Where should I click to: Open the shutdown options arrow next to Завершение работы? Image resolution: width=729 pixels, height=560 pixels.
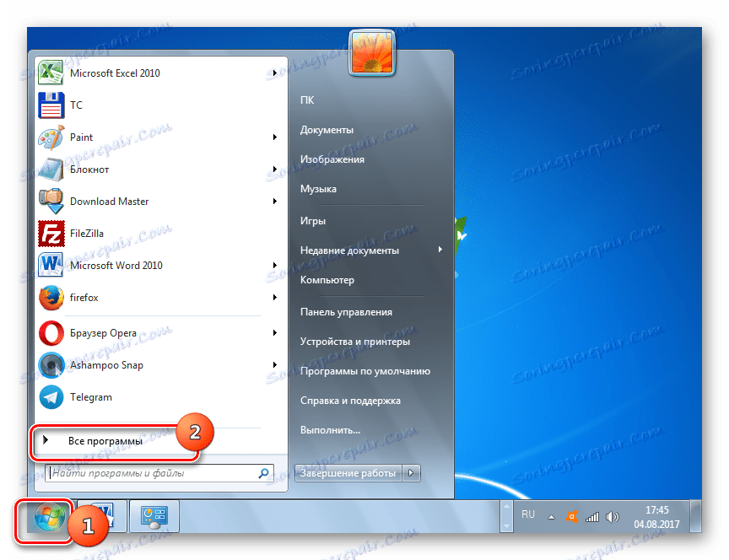tap(411, 473)
